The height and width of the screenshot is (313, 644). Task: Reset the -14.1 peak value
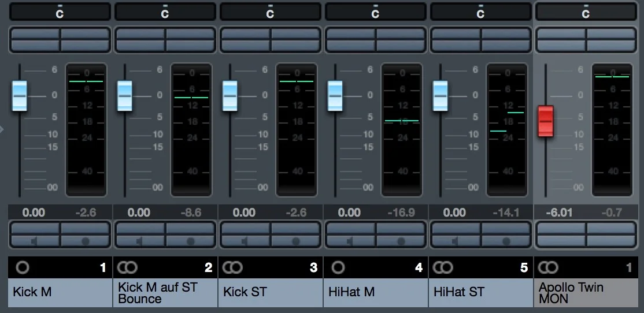tap(506, 213)
